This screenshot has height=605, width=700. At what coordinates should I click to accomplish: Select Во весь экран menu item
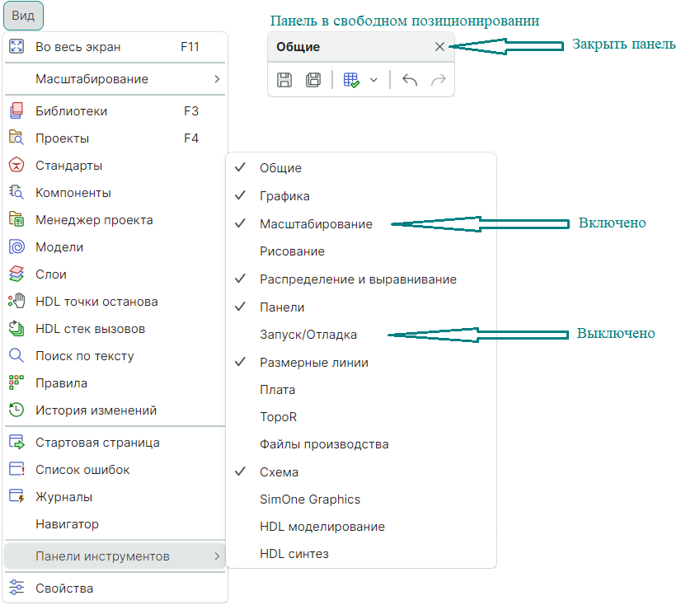[x=78, y=47]
